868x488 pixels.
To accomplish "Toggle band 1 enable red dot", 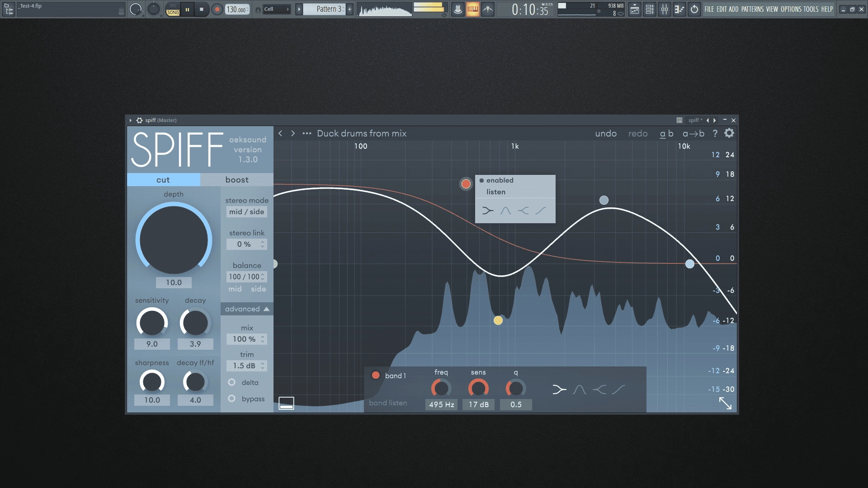I will click(x=375, y=375).
